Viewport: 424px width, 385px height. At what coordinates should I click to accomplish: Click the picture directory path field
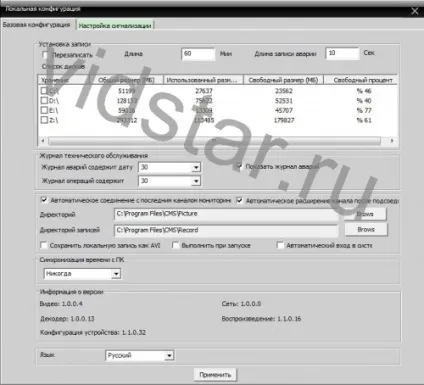click(226, 214)
